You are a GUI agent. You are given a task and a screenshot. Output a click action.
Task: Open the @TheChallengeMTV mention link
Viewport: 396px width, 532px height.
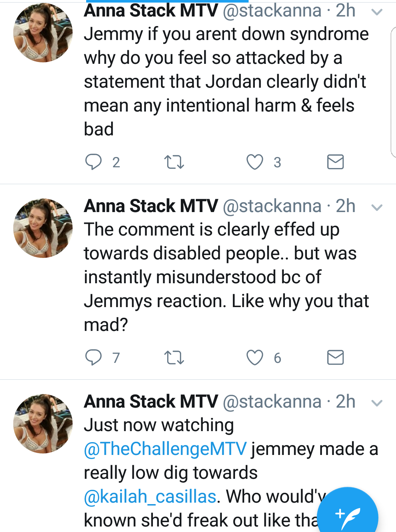click(x=165, y=449)
